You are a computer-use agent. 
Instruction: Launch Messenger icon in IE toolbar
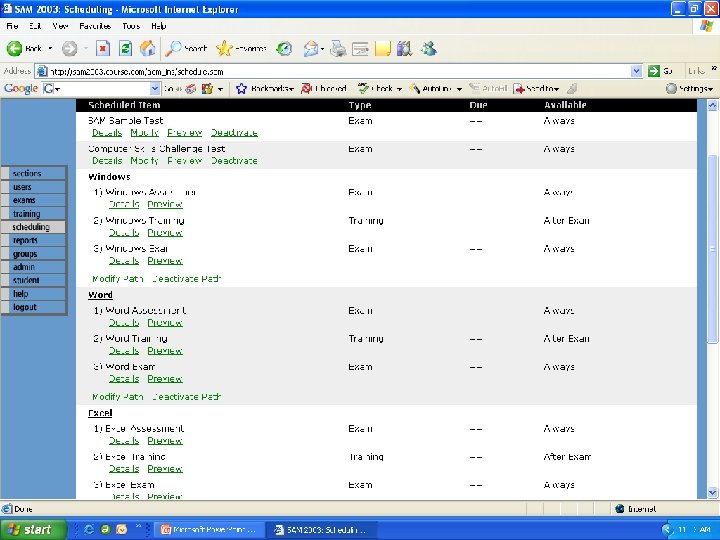tap(428, 48)
